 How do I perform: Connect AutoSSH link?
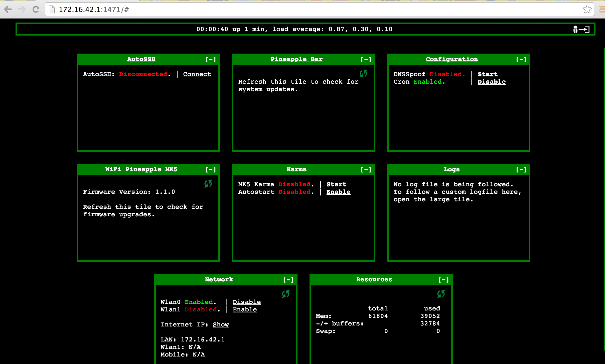pos(197,74)
